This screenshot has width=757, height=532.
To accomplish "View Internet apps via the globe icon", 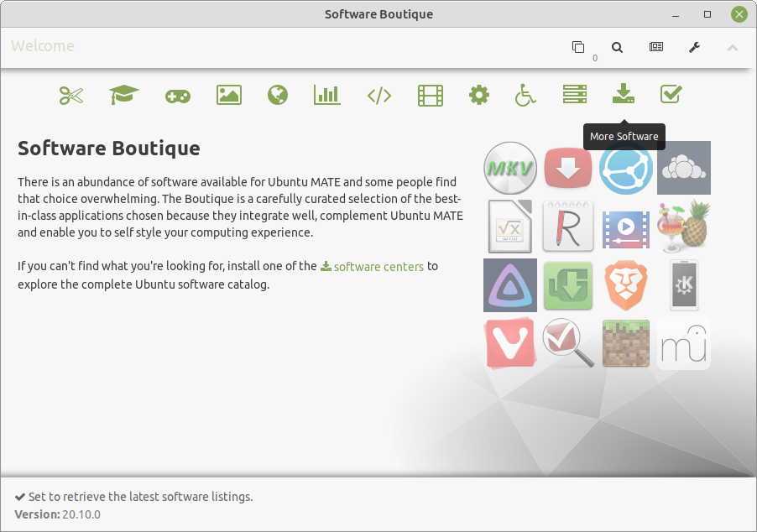I will coord(277,95).
